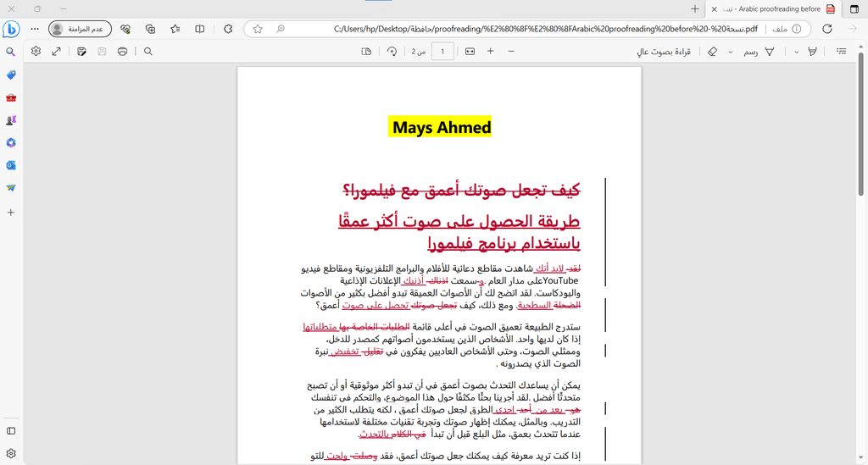This screenshot has width=868, height=465.
Task: Open a new tab with the plus button
Action: pos(695,8)
